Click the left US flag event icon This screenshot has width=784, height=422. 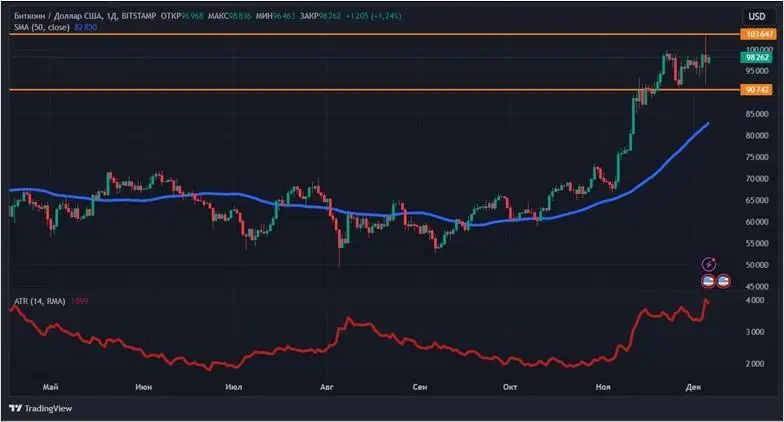coord(708,281)
